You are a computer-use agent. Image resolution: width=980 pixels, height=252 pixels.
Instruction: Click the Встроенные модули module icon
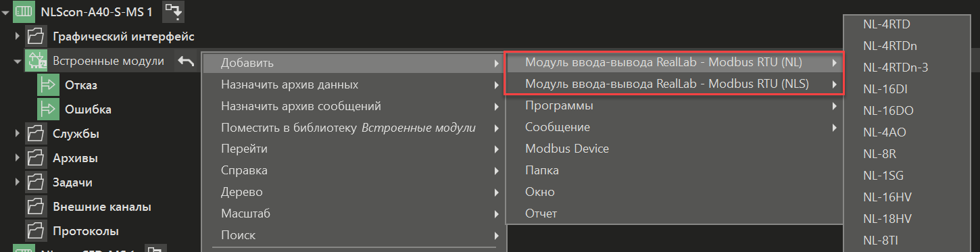[35, 61]
